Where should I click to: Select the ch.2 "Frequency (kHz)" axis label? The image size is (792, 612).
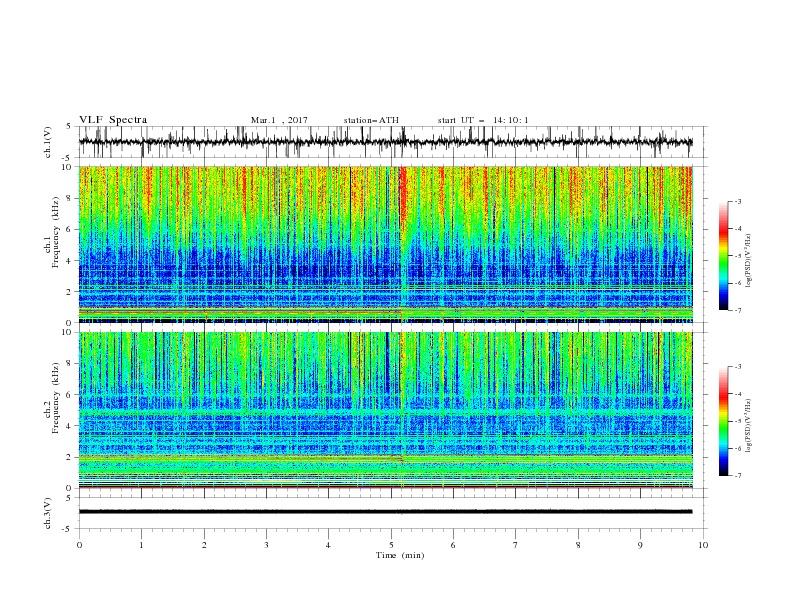click(56, 397)
